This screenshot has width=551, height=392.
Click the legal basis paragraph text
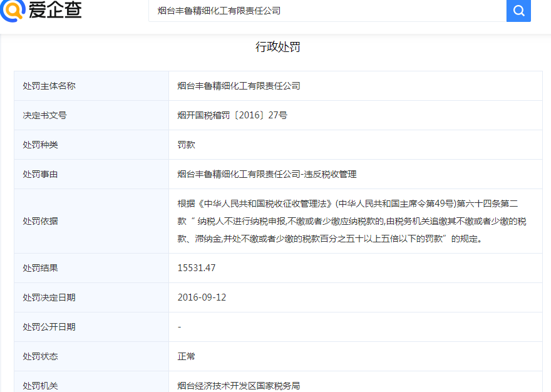[x=352, y=221]
